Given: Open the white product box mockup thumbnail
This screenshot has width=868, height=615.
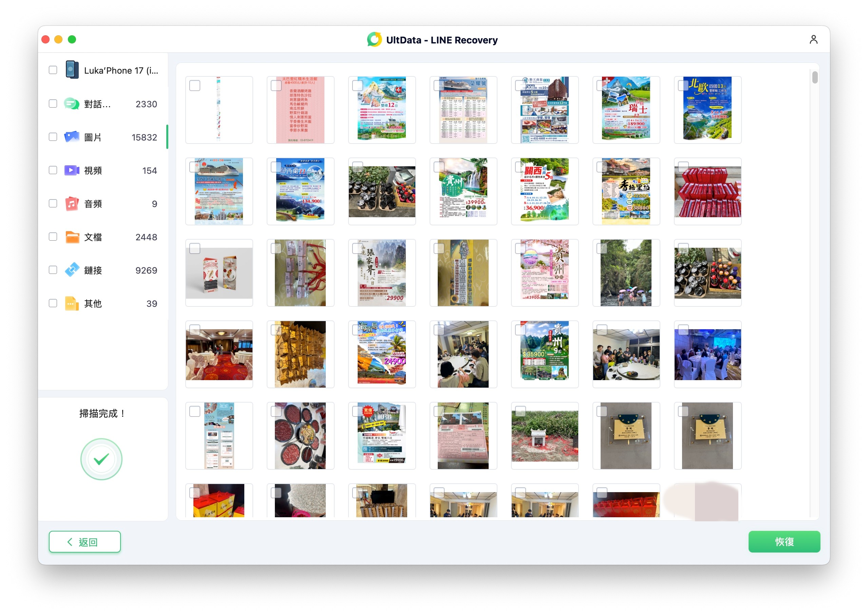Looking at the screenshot, I should point(219,272).
